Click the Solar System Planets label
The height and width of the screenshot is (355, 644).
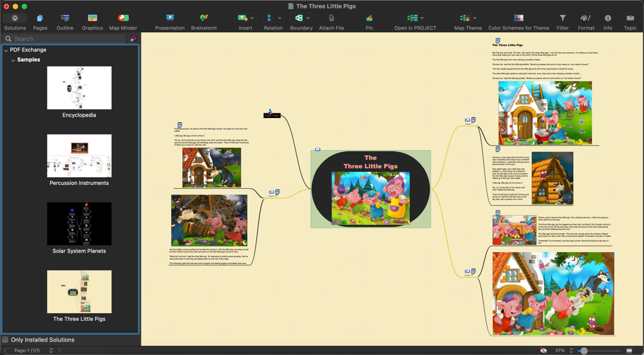79,251
